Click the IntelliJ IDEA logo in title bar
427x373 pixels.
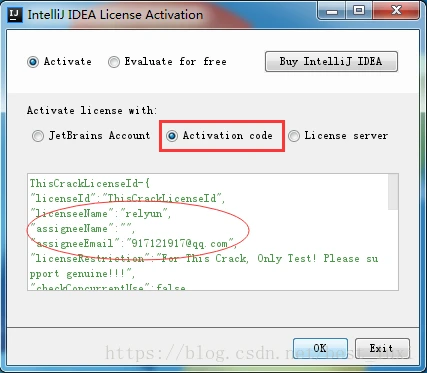[x=15, y=15]
